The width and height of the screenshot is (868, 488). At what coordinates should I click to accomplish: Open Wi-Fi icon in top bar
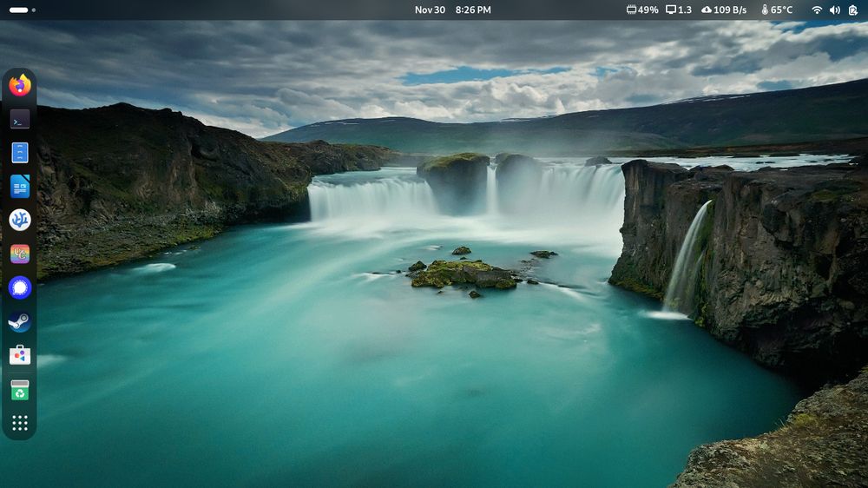(817, 10)
